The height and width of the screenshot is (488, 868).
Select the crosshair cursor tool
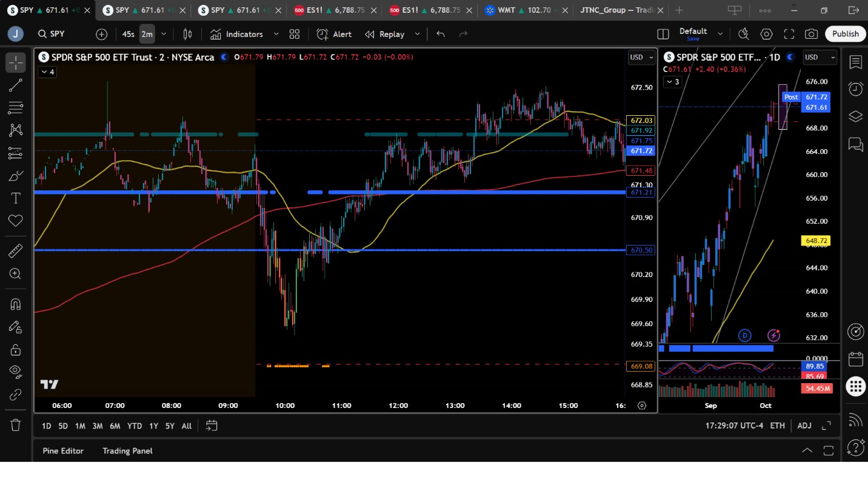click(16, 62)
